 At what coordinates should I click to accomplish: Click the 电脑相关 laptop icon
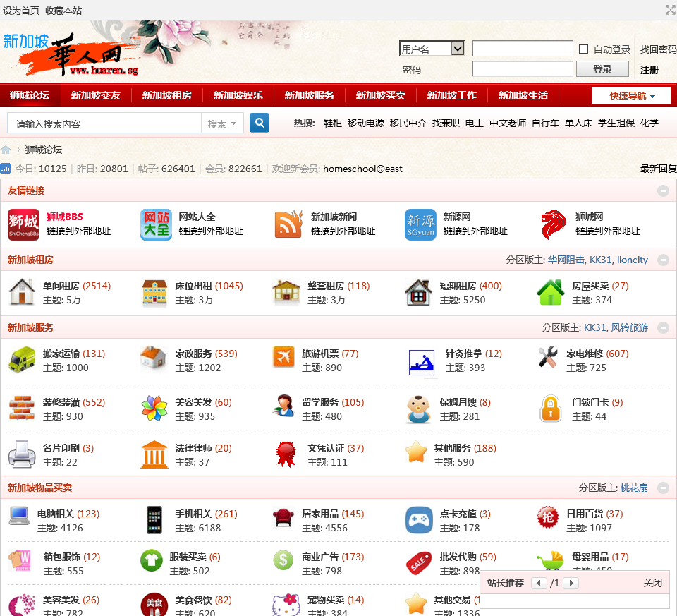(x=19, y=516)
